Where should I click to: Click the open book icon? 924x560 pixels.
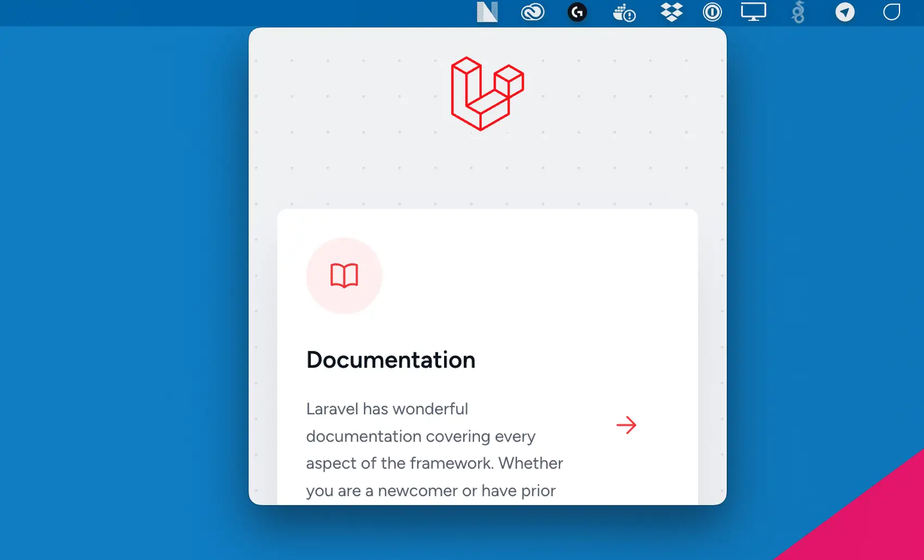[344, 275]
